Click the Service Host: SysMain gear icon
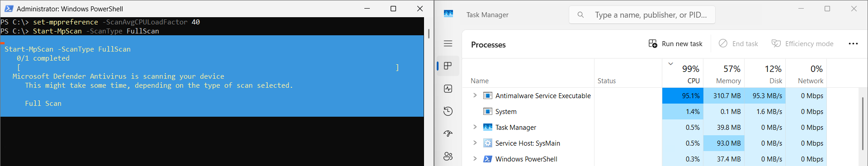The image size is (868, 166). 488,143
